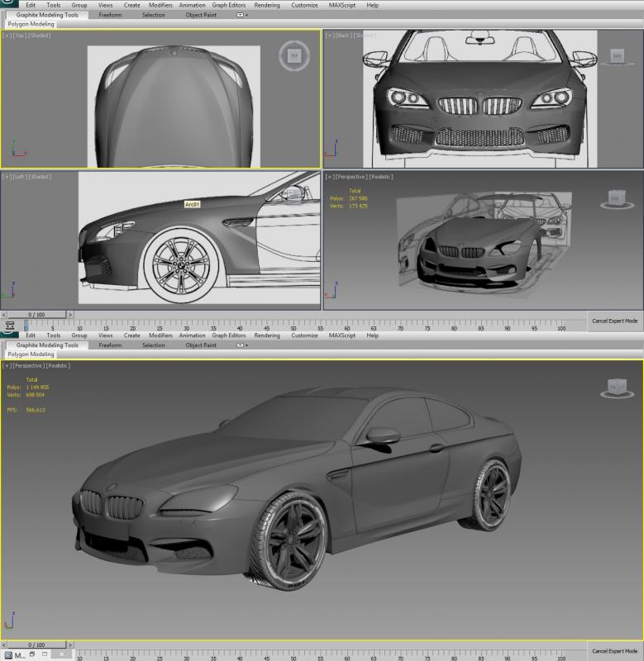The width and height of the screenshot is (644, 661).
Task: Open the [Top] view name menu
Action: pyautogui.click(x=20, y=36)
